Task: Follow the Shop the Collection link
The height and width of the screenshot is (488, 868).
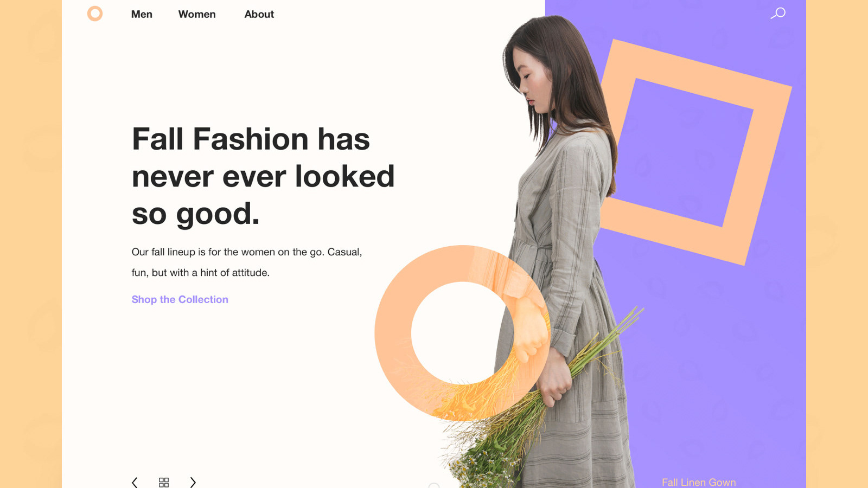Action: coord(180,299)
